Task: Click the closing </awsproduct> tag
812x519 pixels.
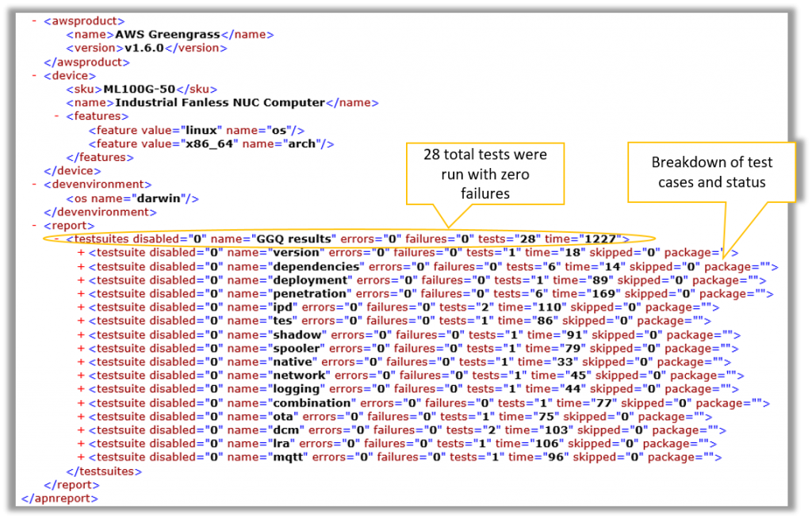Action: (87, 62)
